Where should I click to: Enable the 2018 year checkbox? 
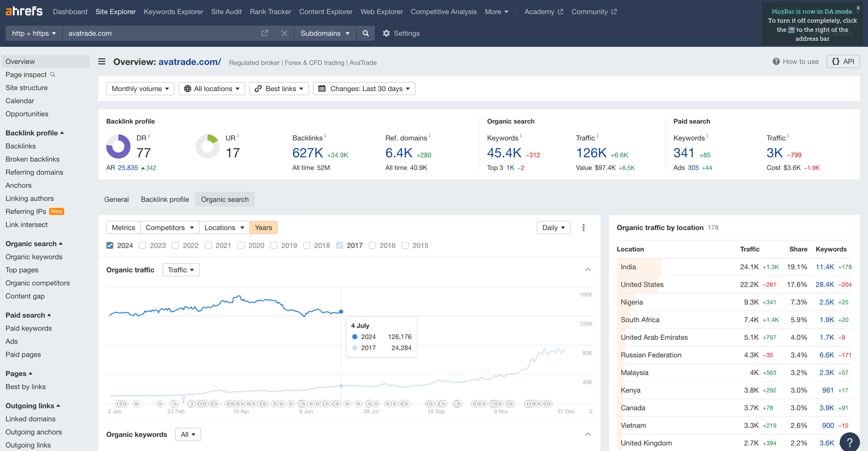click(x=307, y=246)
